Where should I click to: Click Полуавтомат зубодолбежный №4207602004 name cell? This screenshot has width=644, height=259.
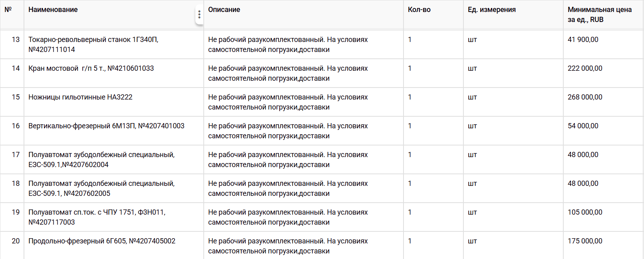point(101,159)
